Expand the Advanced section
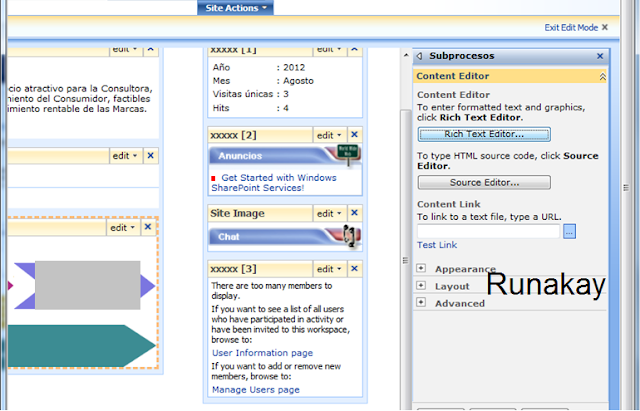Image resolution: width=640 pixels, height=411 pixels. click(421, 302)
